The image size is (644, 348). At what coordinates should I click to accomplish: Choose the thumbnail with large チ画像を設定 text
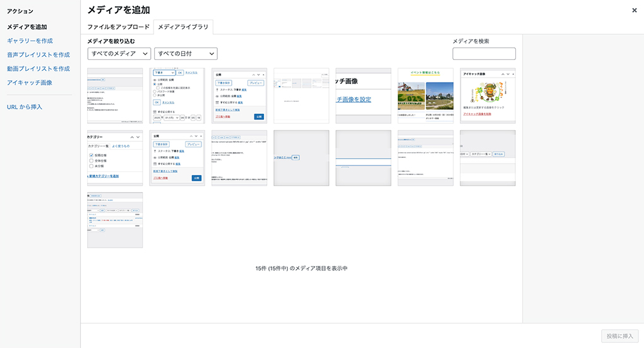click(363, 96)
